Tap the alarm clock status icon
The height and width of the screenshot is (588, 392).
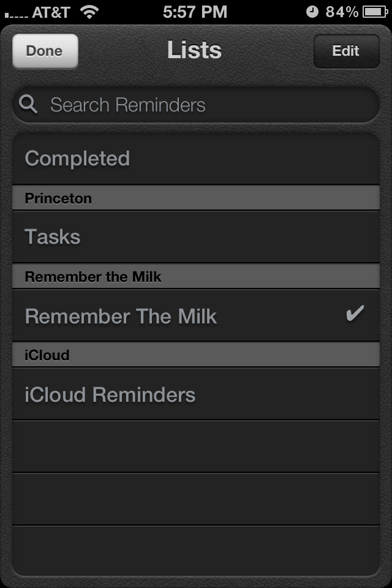(312, 12)
